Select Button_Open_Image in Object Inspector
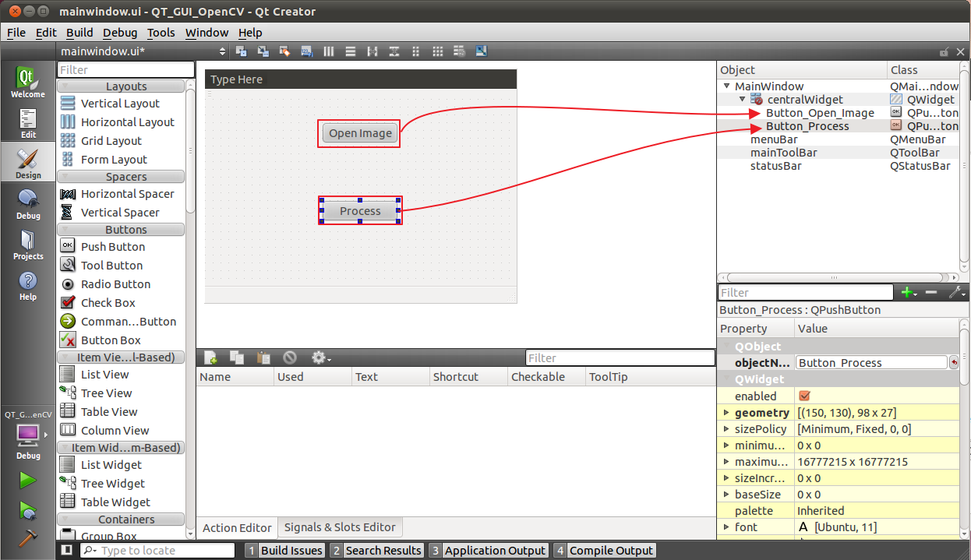971x560 pixels. pos(820,113)
